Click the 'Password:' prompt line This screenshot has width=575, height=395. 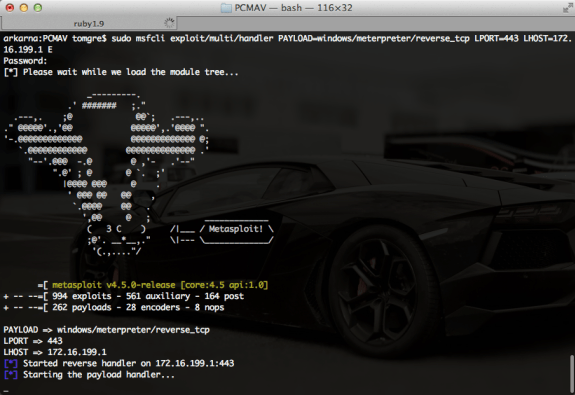tap(25, 61)
